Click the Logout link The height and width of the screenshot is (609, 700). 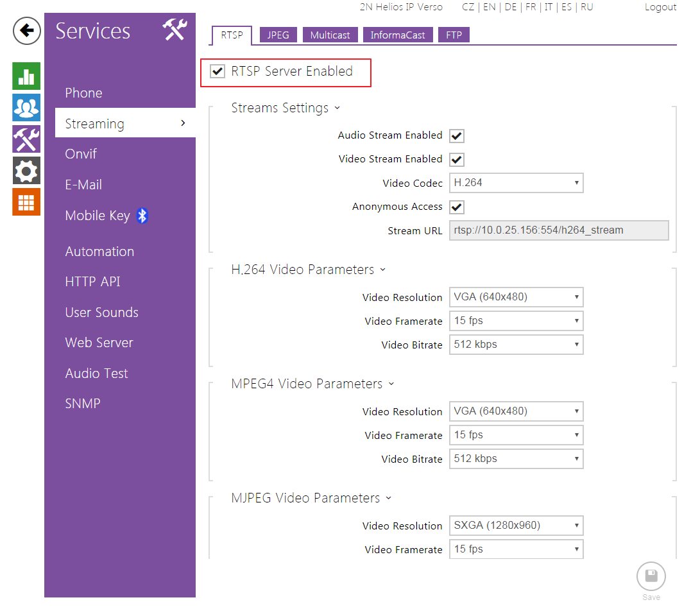click(660, 7)
